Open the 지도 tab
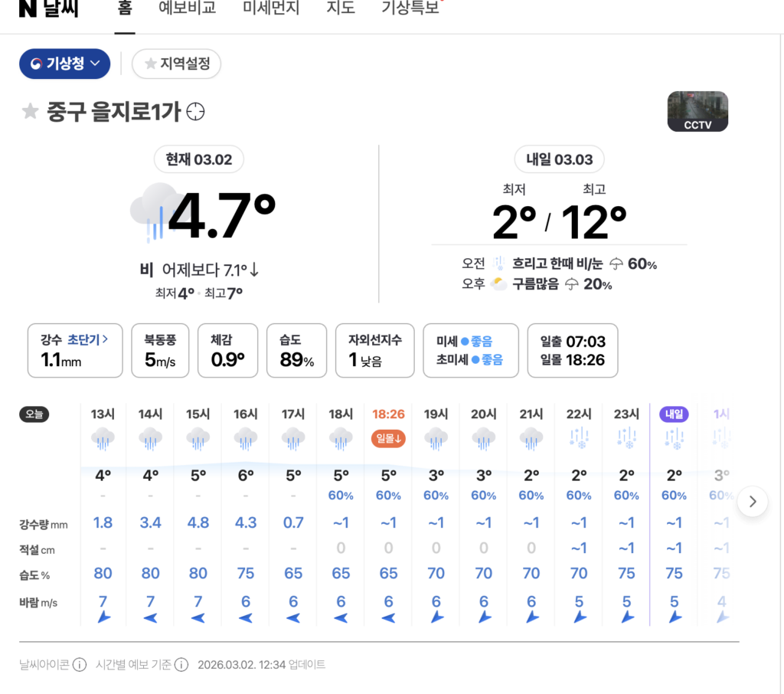 tap(341, 9)
